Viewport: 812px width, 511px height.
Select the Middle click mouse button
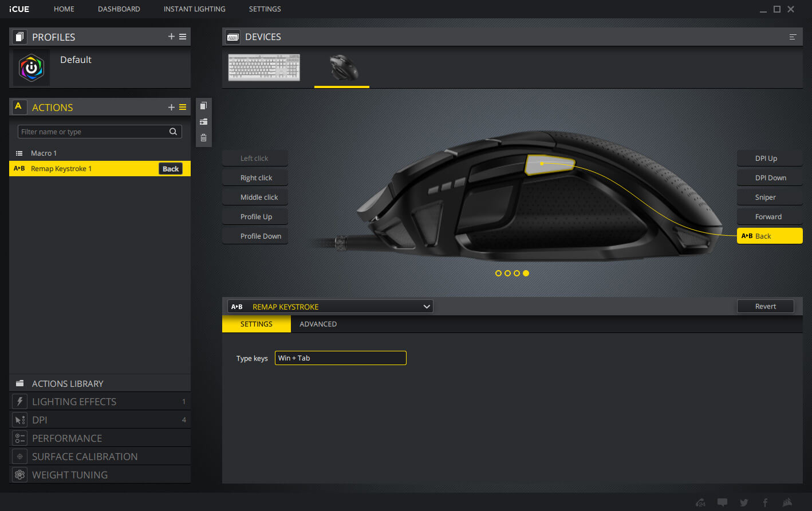point(255,197)
